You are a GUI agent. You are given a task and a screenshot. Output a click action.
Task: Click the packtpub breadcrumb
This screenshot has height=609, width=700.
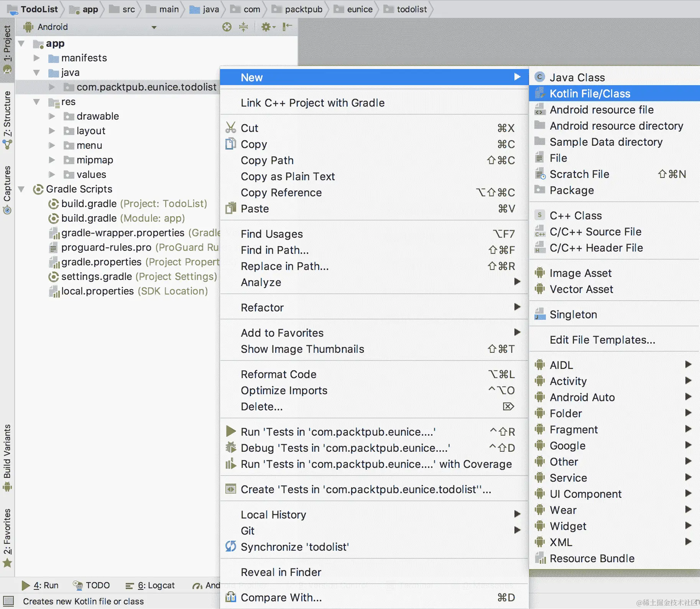click(x=297, y=9)
